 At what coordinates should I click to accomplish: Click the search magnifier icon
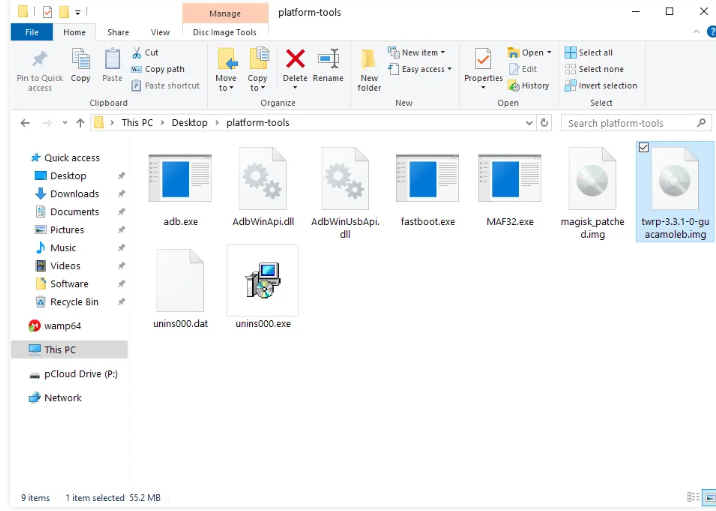coord(701,123)
